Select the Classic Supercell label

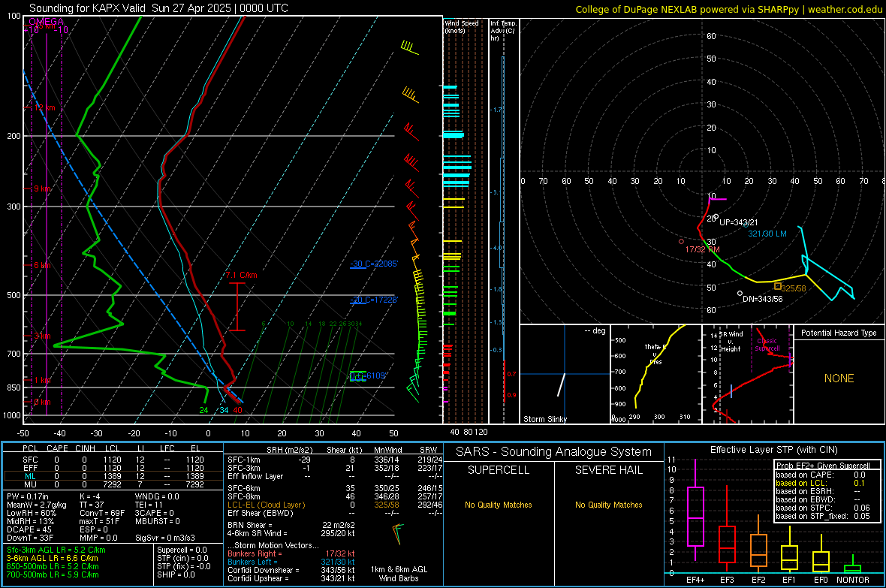pyautogui.click(x=767, y=345)
